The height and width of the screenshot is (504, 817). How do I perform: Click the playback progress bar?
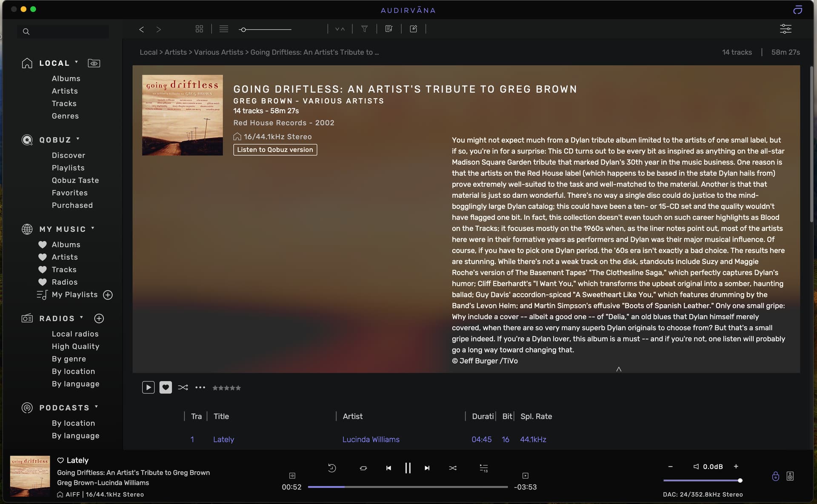pyautogui.click(x=408, y=487)
